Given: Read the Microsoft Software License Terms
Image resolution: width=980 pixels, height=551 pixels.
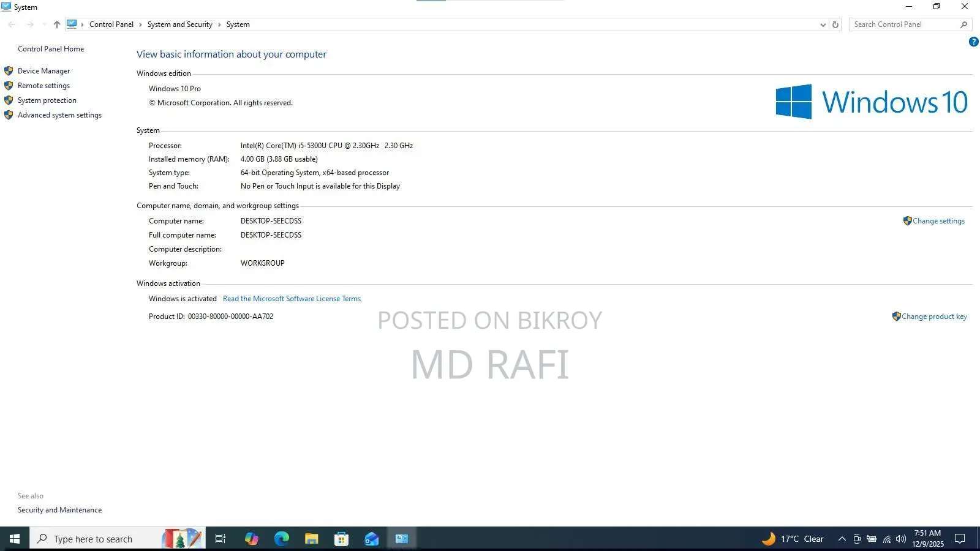Looking at the screenshot, I should pyautogui.click(x=292, y=299).
